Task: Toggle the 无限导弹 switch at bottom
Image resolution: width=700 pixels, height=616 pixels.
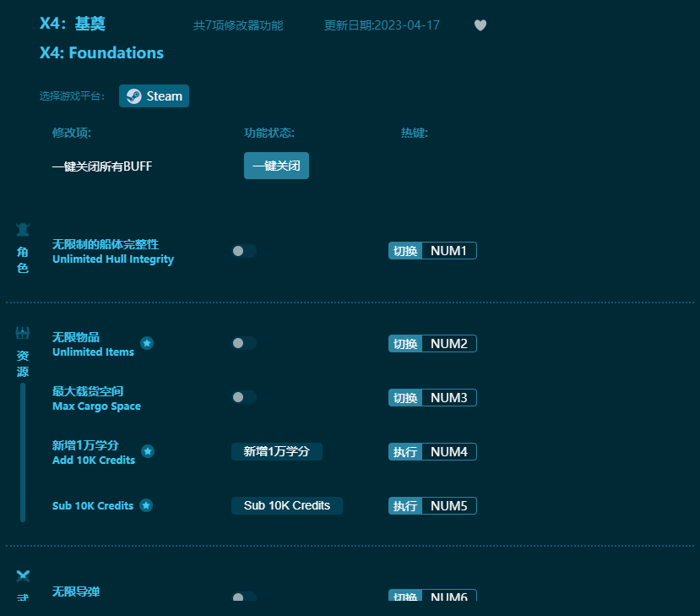Action: (x=244, y=597)
